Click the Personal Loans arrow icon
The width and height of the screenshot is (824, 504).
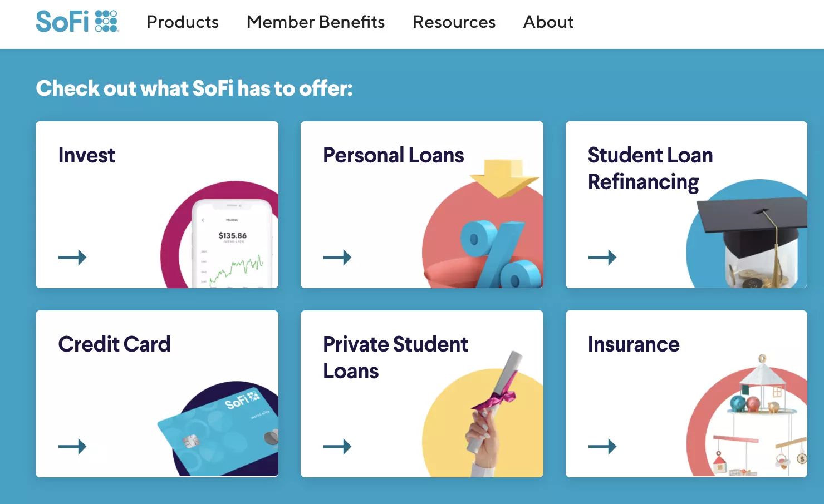[337, 257]
